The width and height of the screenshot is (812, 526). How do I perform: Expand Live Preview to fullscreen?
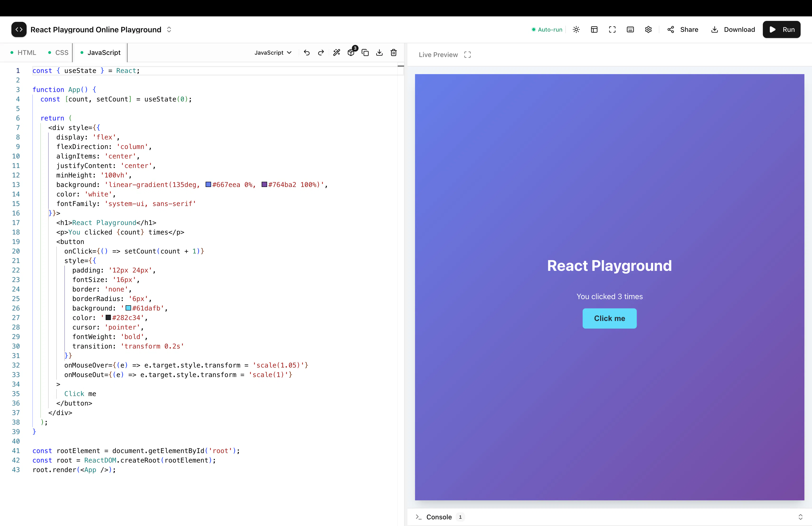[x=467, y=55]
